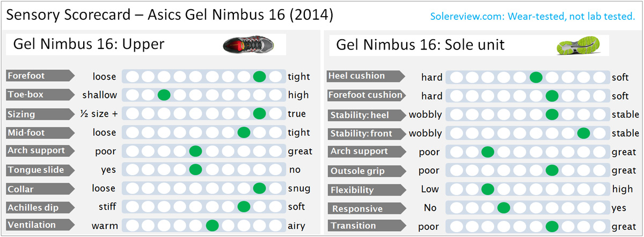Viewport: 644px width, 237px height.
Task: Click the green Stability: front rating dot
Action: click(583, 133)
